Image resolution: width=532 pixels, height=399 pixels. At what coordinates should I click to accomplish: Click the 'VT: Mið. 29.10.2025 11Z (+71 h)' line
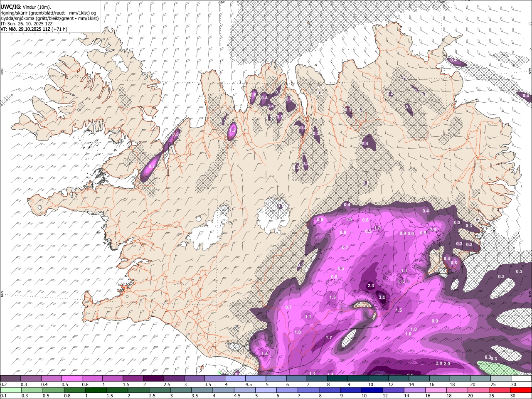[34, 29]
